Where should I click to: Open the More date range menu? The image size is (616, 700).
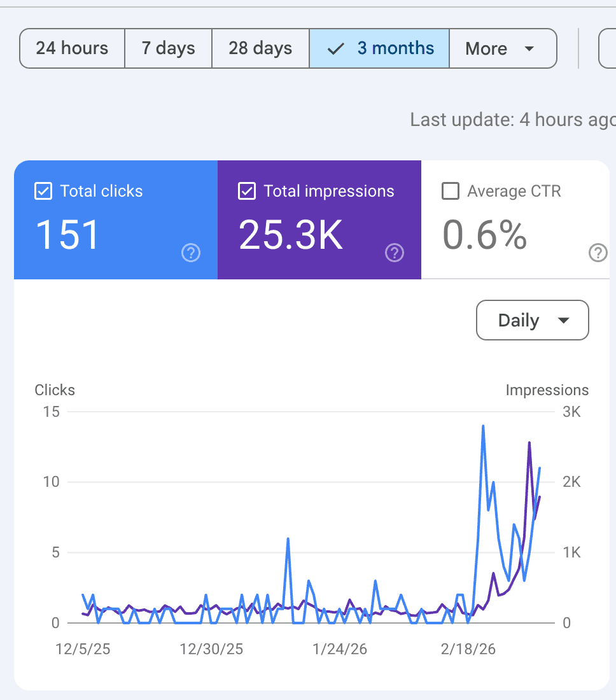[503, 48]
